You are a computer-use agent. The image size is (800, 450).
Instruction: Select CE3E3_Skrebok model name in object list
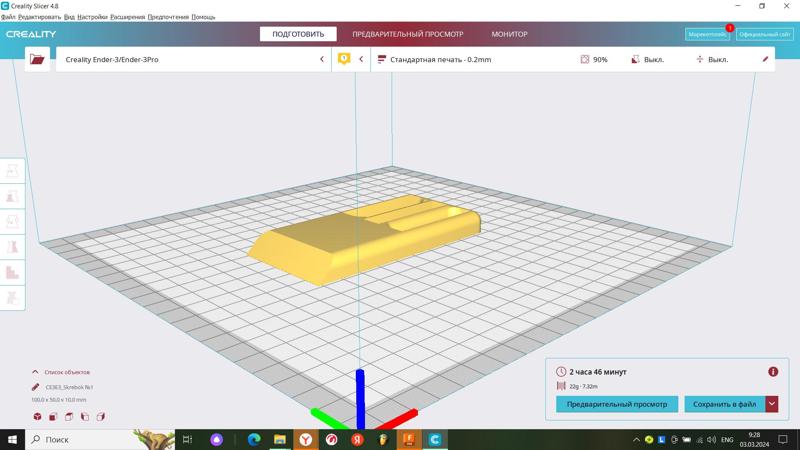click(x=69, y=387)
